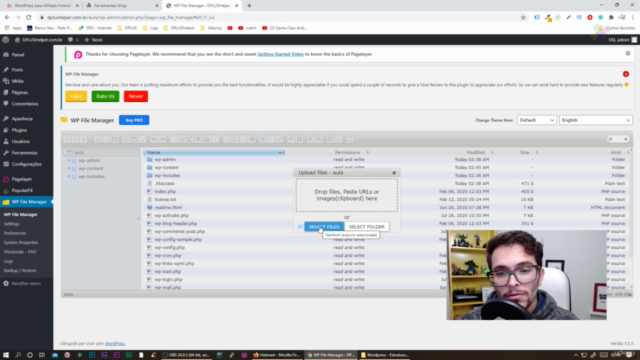The width and height of the screenshot is (640, 360).
Task: Dismiss the Pagelayer notice icon
Action: (628, 53)
